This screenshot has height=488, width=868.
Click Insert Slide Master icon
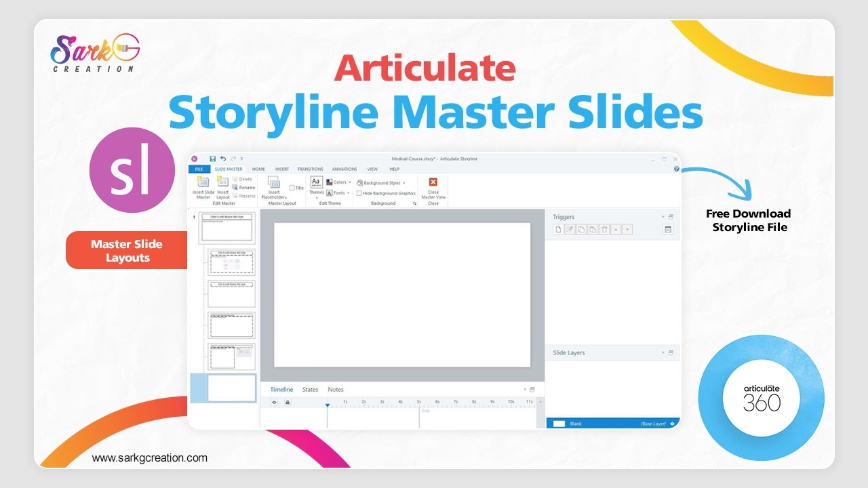tap(203, 182)
